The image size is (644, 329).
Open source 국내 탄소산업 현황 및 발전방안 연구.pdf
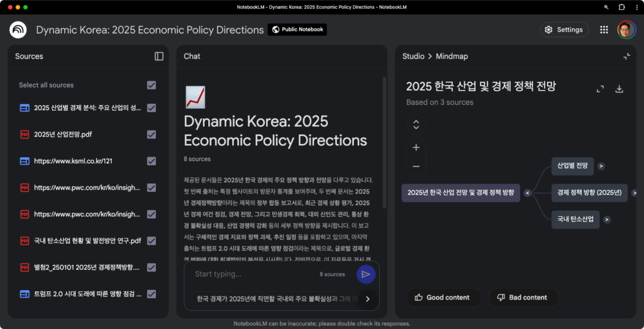pos(87,241)
